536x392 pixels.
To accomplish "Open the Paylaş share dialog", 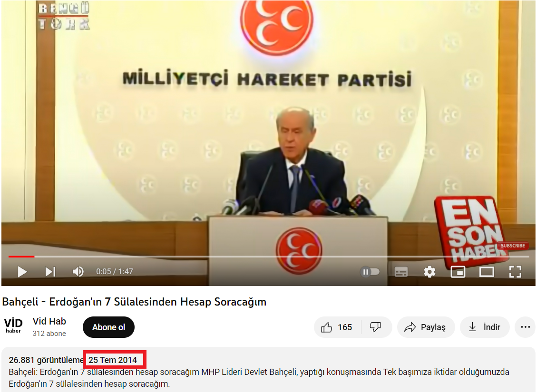I will coord(425,327).
